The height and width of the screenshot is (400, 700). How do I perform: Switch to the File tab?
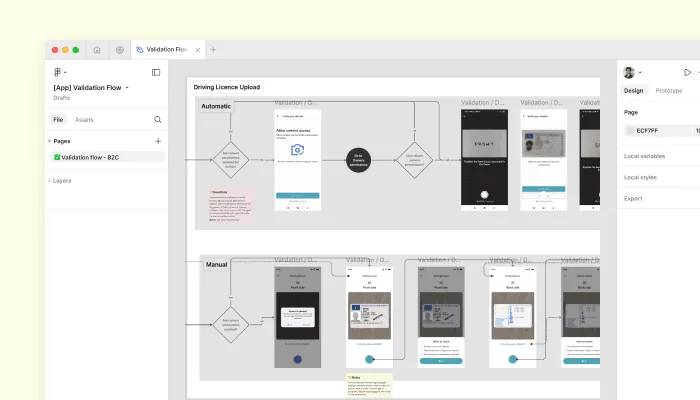58,120
